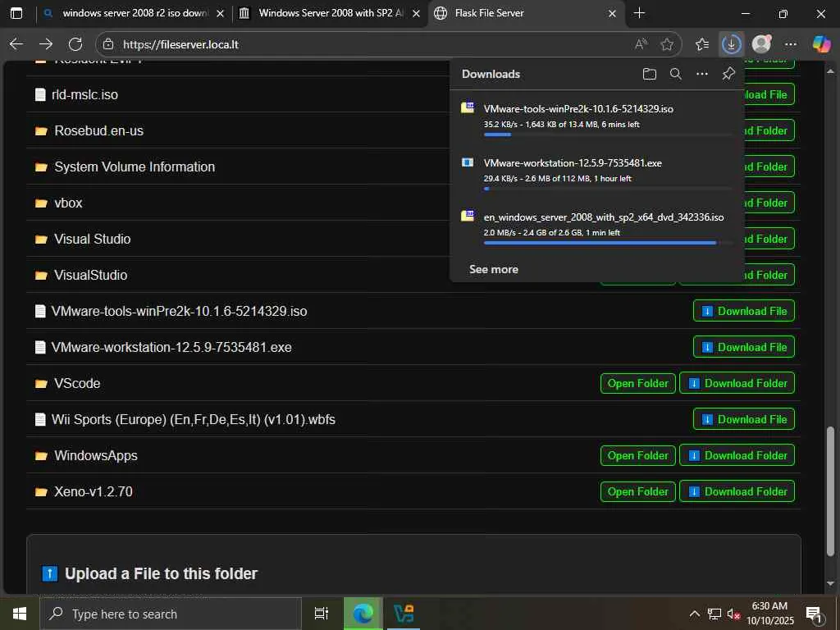Add page to favorites star icon
Viewport: 840px width, 630px height.
[x=667, y=44]
